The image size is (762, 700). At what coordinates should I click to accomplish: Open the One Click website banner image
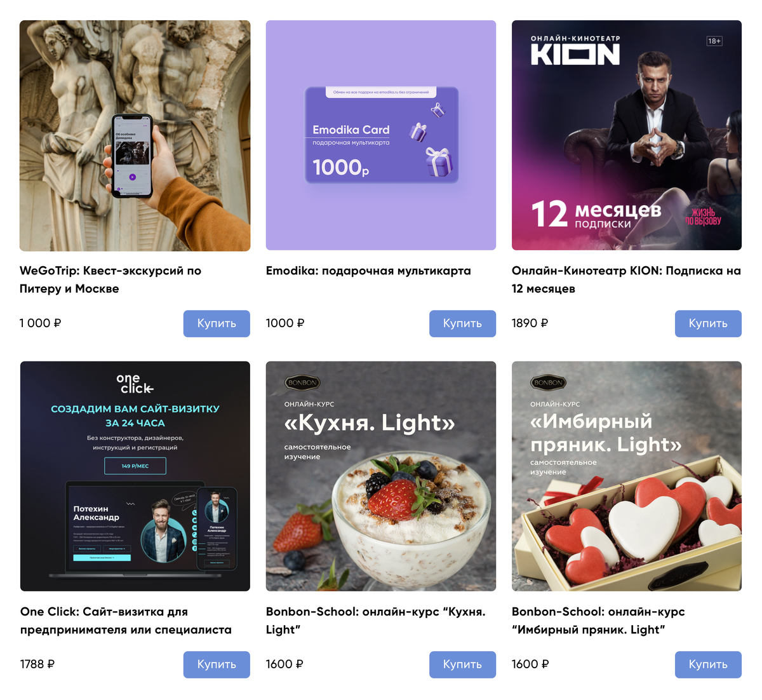pyautogui.click(x=135, y=476)
